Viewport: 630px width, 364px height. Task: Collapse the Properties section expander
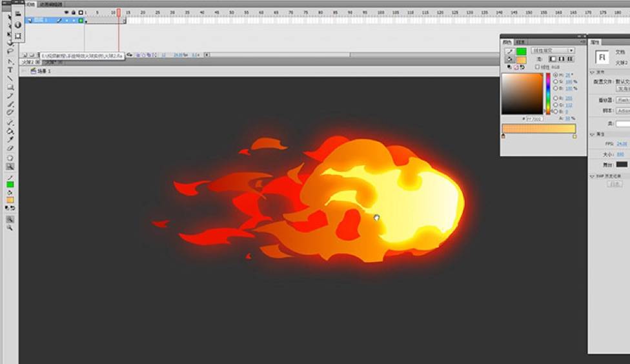(x=592, y=134)
